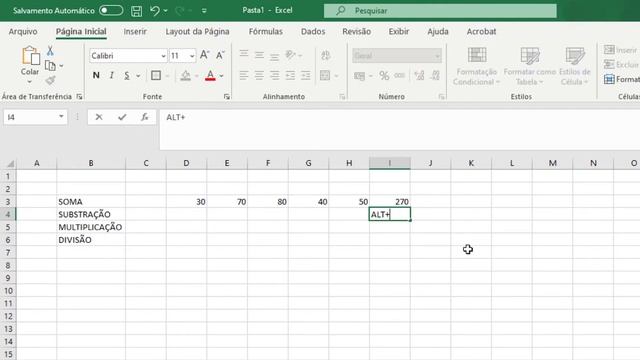
Task: Open the Ajuda tab
Action: coord(438,31)
